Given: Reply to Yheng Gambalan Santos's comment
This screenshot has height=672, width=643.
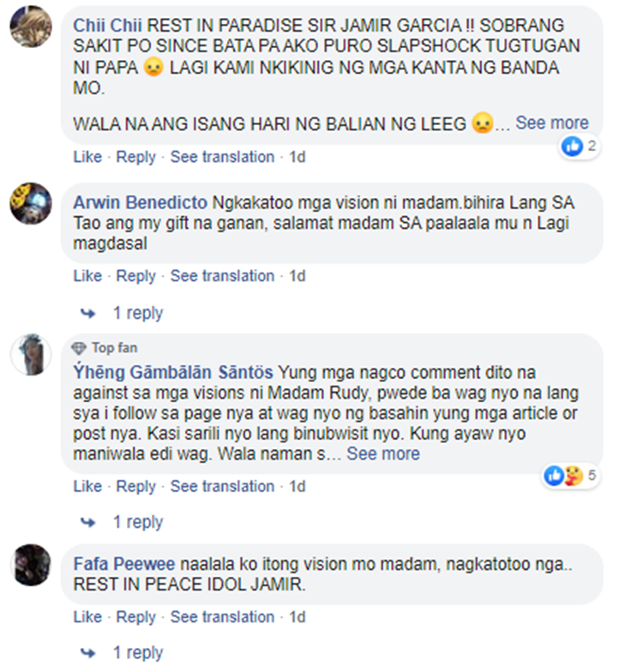Looking at the screenshot, I should click(135, 487).
